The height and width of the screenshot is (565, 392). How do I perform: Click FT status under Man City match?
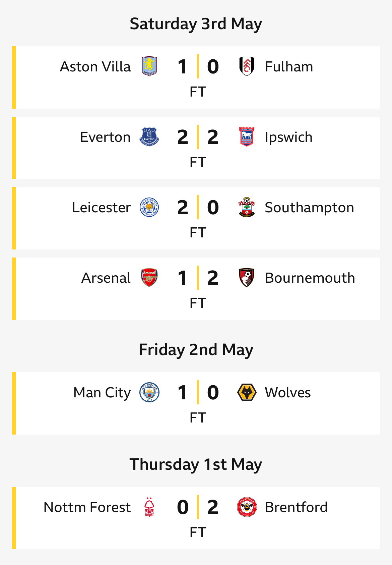(x=198, y=418)
